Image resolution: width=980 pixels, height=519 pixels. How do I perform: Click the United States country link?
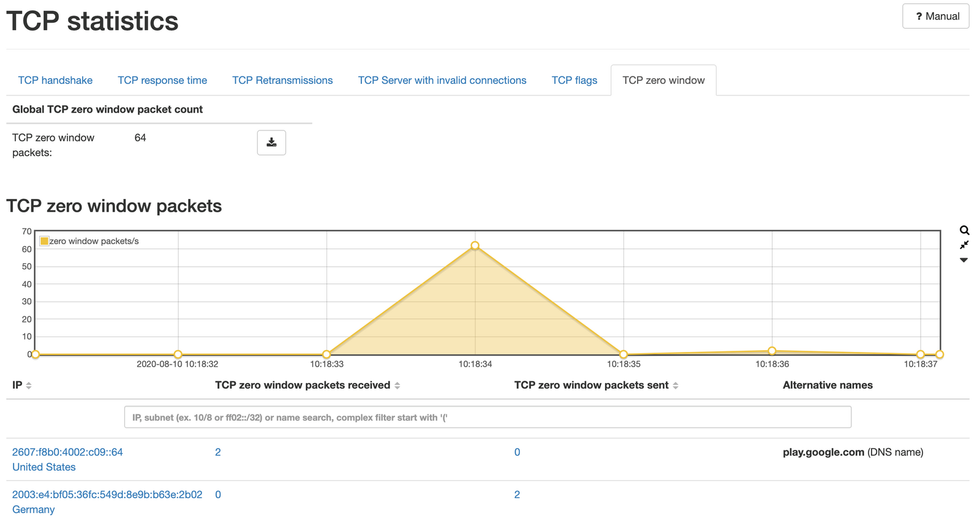[44, 467]
